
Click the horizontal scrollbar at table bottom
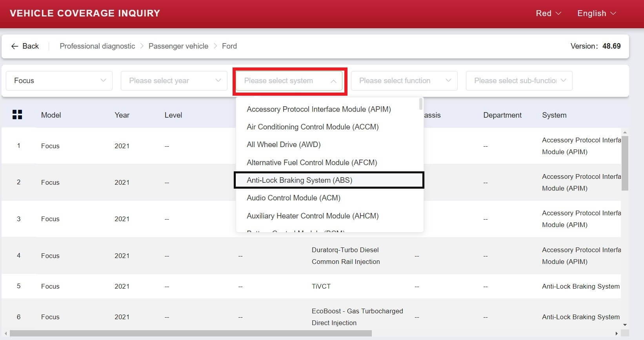191,333
